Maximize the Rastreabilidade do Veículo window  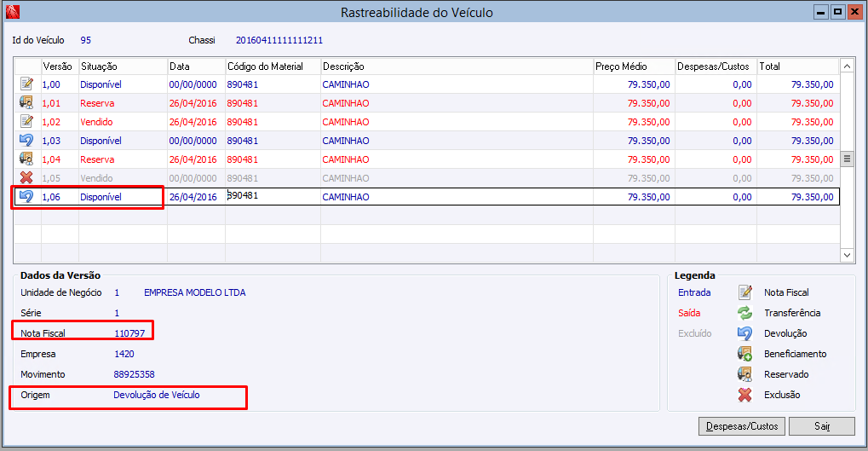coord(838,12)
